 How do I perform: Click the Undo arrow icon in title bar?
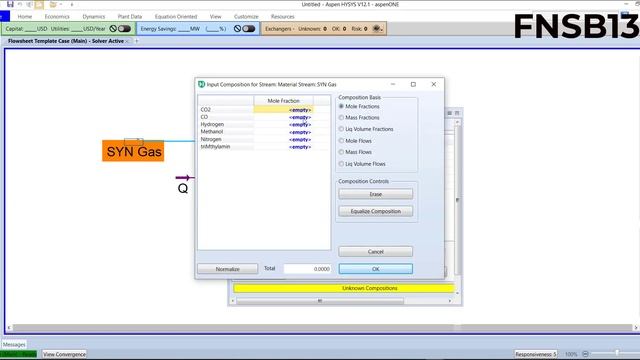(20, 4)
